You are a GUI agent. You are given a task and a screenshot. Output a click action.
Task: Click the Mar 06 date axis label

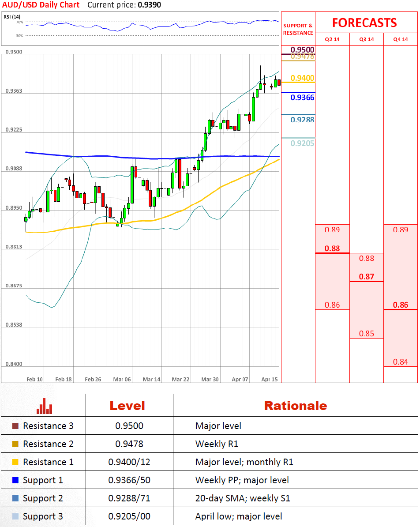click(122, 380)
